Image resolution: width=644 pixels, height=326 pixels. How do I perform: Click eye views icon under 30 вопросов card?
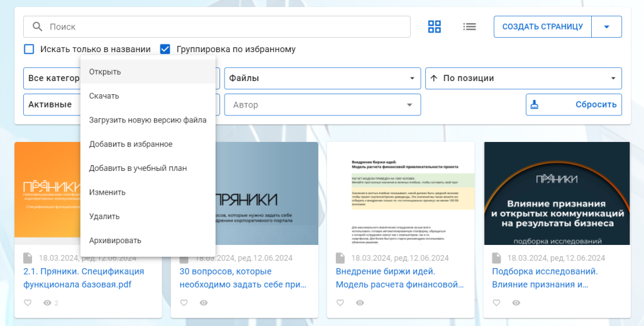click(203, 303)
